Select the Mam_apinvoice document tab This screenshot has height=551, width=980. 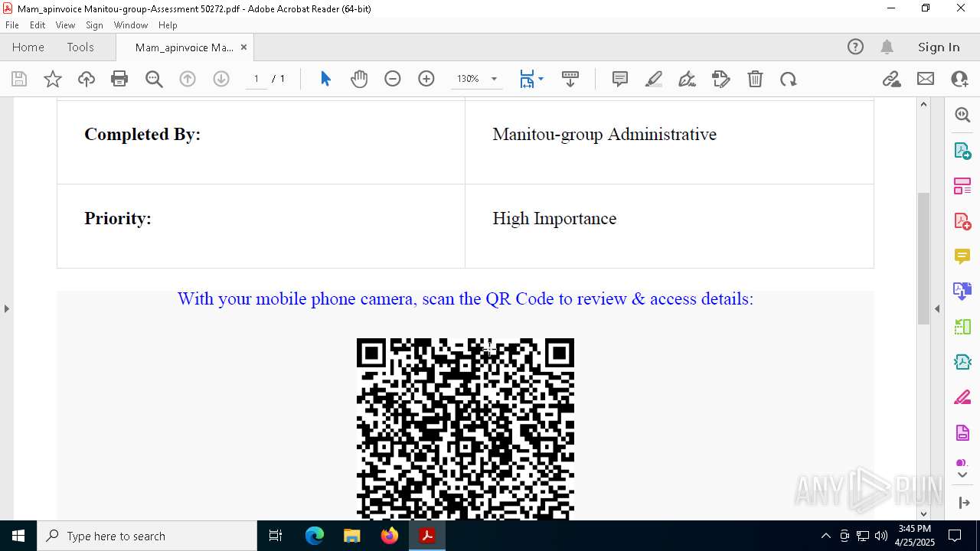[x=184, y=47]
